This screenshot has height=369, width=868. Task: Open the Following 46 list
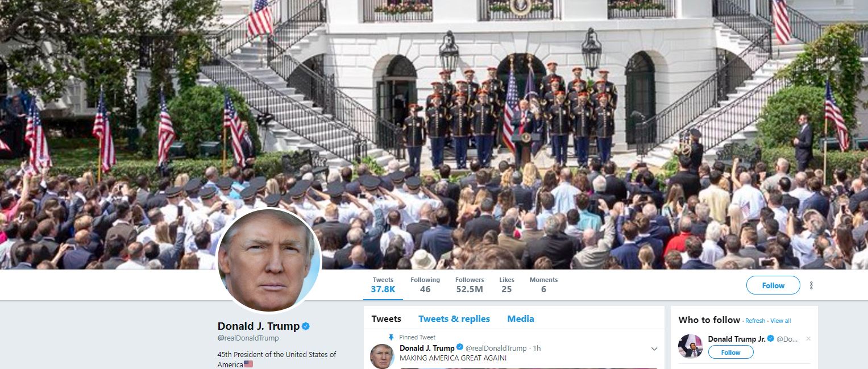tap(425, 285)
